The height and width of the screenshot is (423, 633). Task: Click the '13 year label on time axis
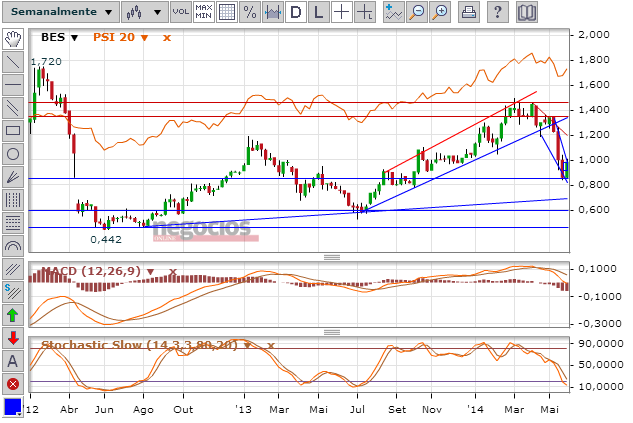243,409
